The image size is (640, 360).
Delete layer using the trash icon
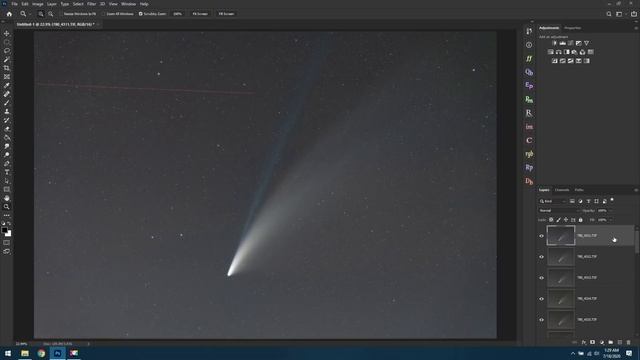(x=629, y=342)
